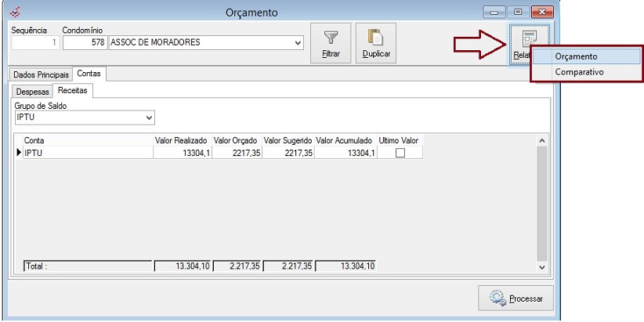Select the Receitas tab
Viewport: 644px width, 322px height.
point(72,91)
